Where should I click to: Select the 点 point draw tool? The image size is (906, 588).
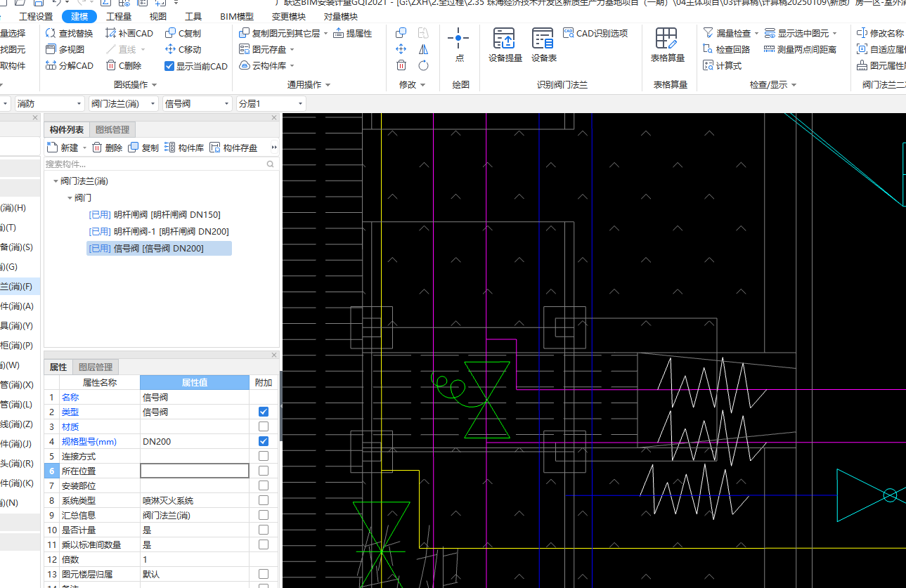click(x=459, y=46)
